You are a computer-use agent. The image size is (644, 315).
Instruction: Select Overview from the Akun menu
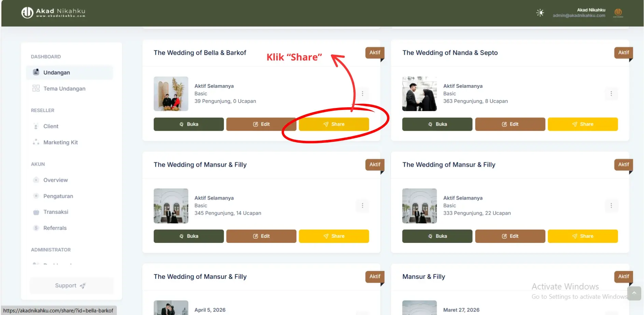pos(55,180)
